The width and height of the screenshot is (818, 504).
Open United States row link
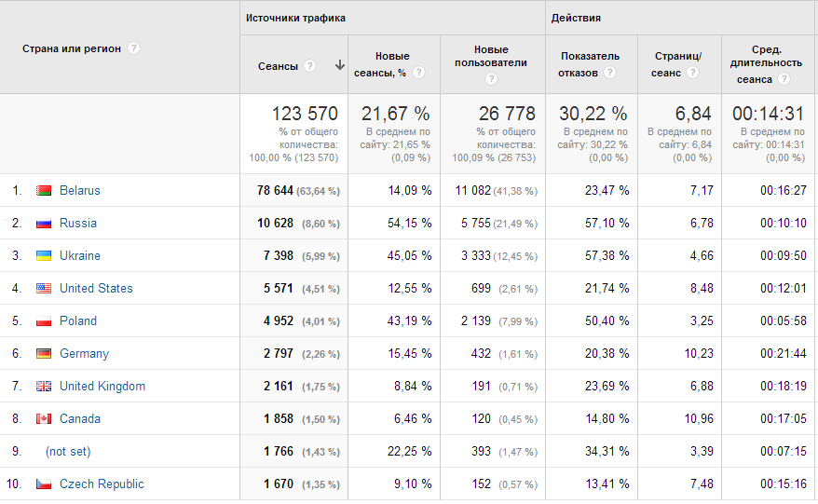96,288
